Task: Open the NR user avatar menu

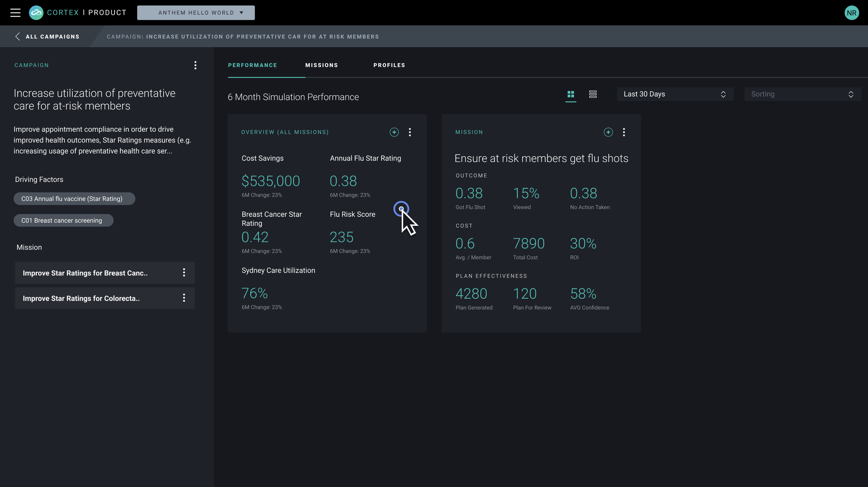Action: point(851,13)
